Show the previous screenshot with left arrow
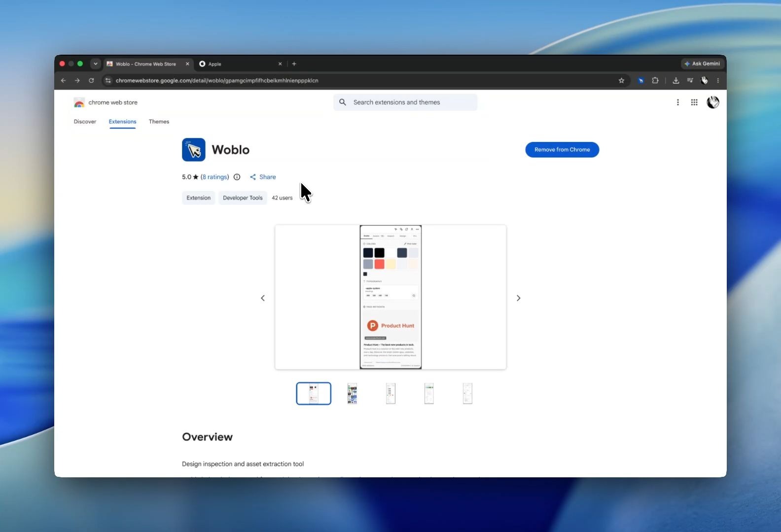Viewport: 781px width, 532px height. coord(263,298)
